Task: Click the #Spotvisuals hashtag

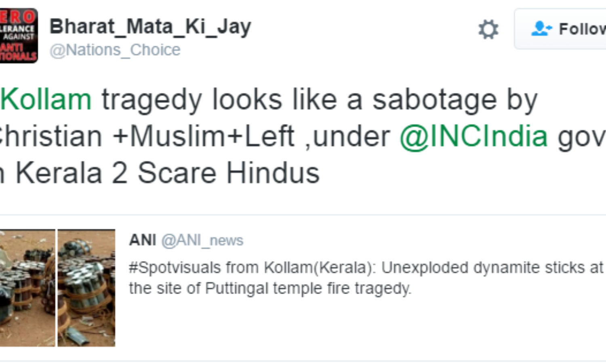Action: click(175, 268)
